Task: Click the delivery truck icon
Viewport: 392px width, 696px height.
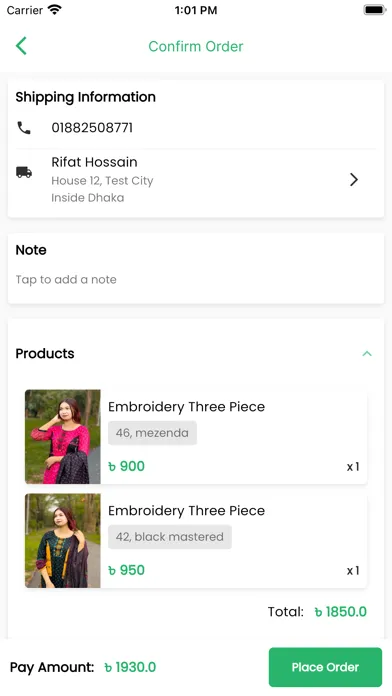Action: pos(24,172)
